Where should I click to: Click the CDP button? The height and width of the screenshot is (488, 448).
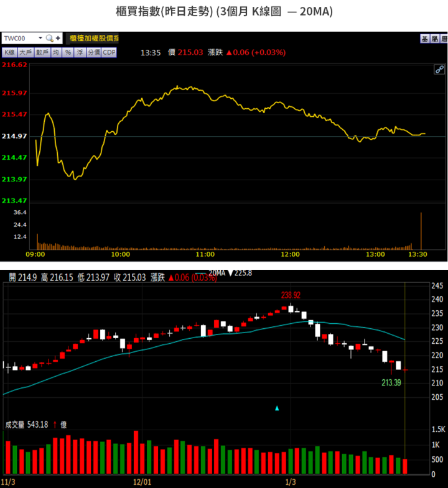coord(109,52)
